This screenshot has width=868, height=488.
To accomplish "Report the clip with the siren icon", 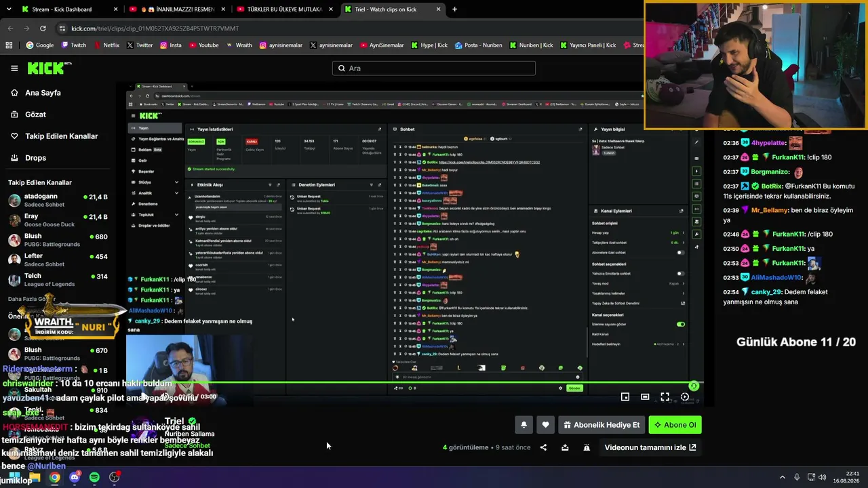I will click(x=587, y=447).
